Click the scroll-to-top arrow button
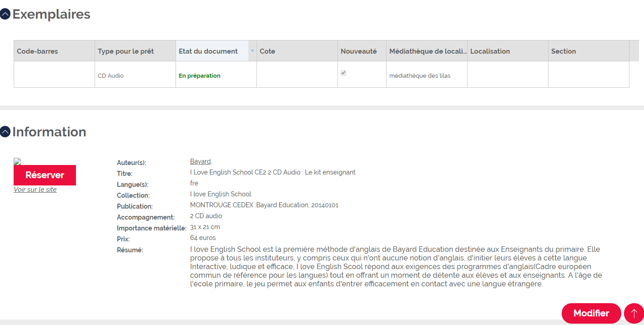The height and width of the screenshot is (325, 644). (634, 313)
